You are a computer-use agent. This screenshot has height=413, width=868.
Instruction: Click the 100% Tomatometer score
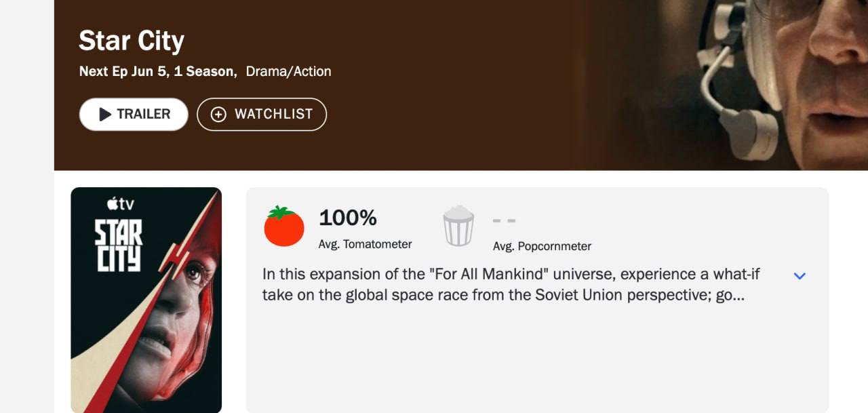coord(348,218)
